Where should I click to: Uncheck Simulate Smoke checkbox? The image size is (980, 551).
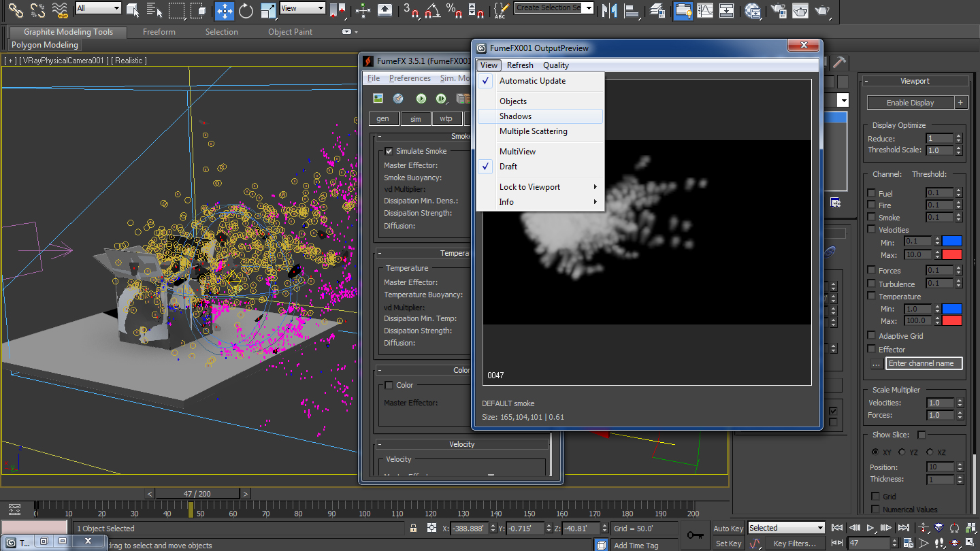[x=389, y=151]
